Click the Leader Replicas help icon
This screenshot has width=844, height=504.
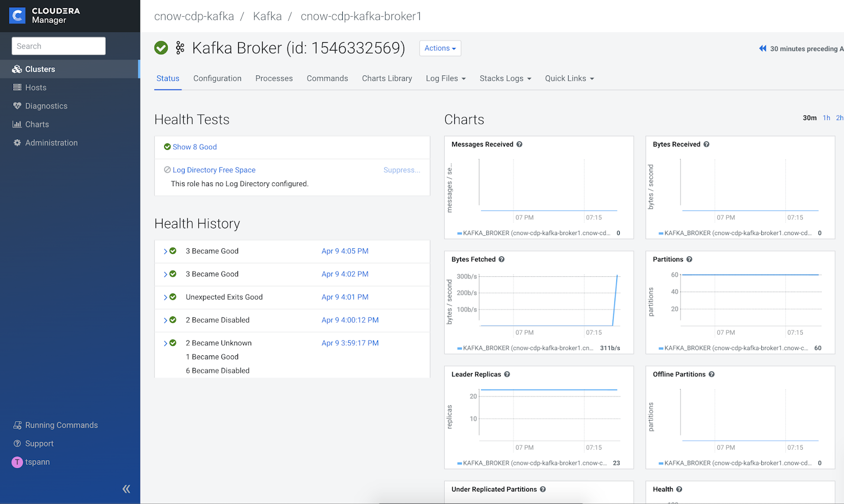coord(507,374)
